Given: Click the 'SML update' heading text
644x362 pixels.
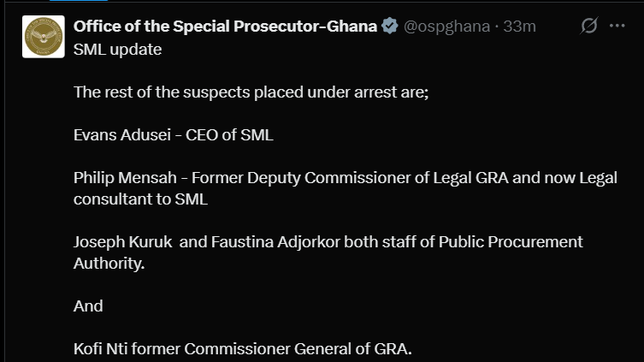Looking at the screenshot, I should click(117, 50).
